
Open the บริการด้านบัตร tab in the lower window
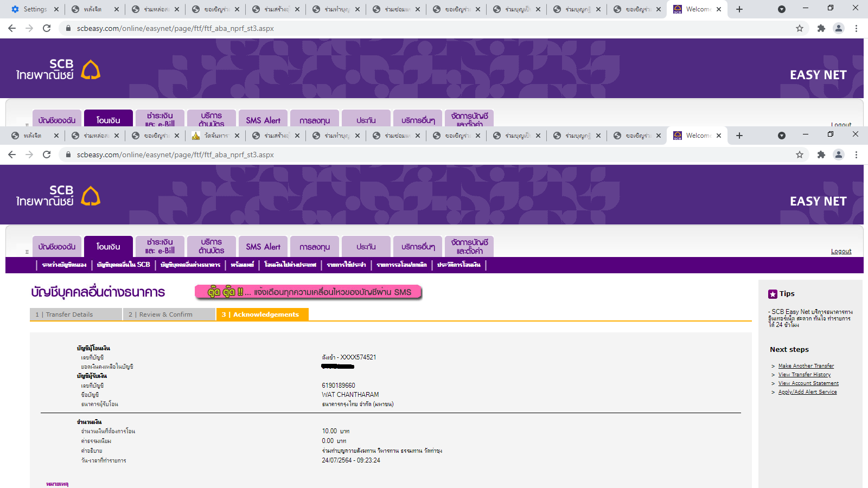click(212, 247)
